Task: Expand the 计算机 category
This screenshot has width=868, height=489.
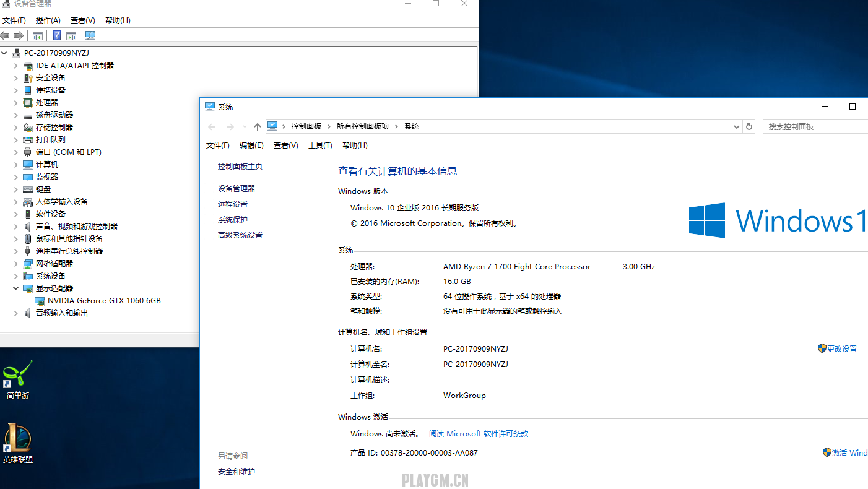Action: pyautogui.click(x=16, y=165)
